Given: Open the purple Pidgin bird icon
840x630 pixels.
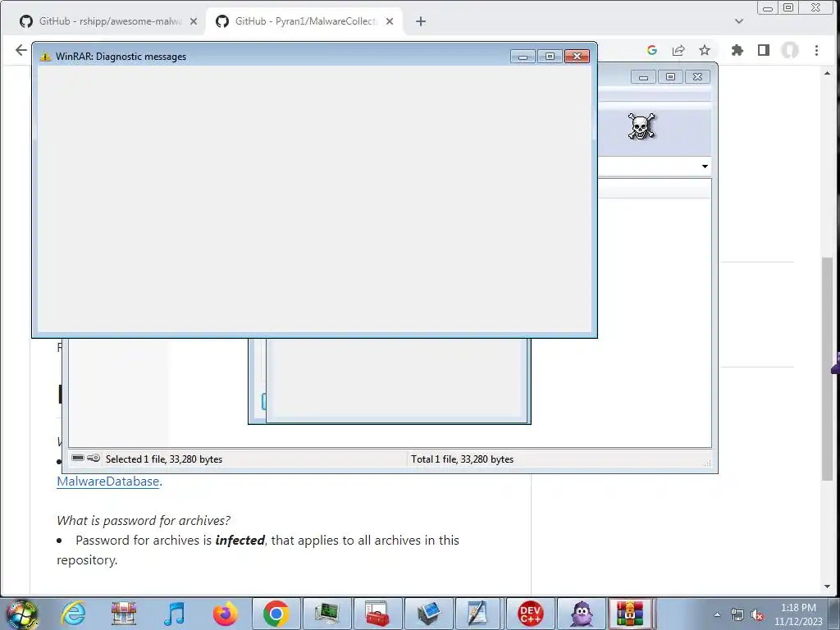Looking at the screenshot, I should [x=582, y=614].
